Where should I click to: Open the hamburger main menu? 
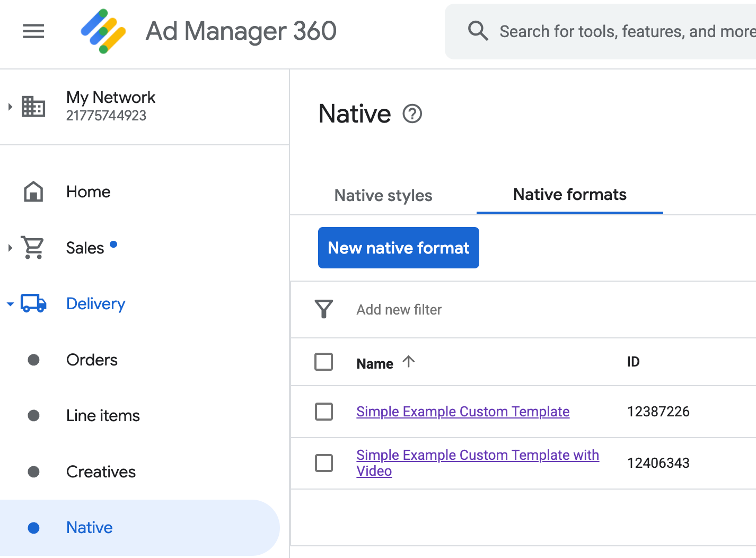(x=33, y=31)
